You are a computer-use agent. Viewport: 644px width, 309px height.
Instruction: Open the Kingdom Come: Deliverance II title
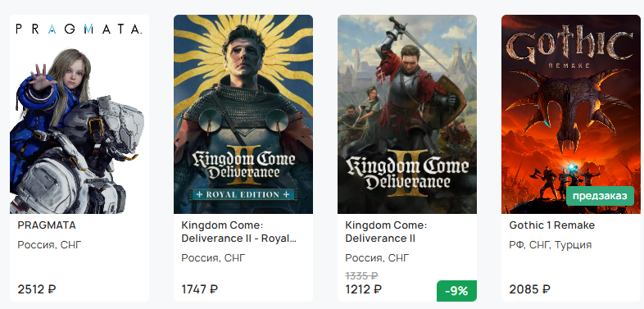[386, 232]
